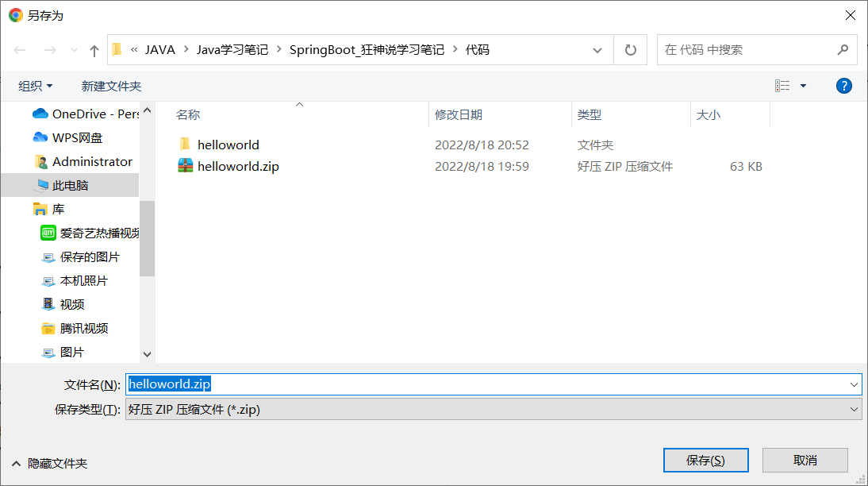Close the 另存为 dialog
Screen dimensions: 868x486
(x=851, y=15)
